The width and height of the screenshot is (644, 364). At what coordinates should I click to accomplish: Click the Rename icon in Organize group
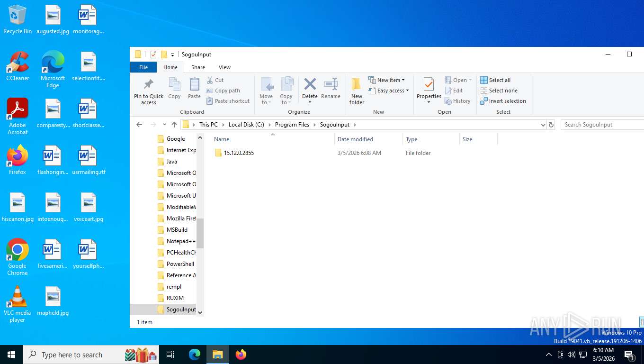pos(331,84)
